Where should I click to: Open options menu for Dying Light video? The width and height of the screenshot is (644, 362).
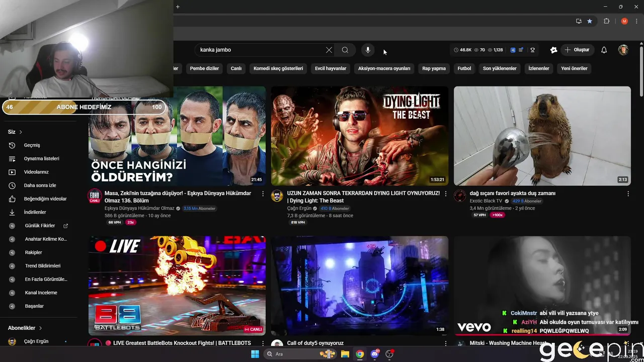(445, 194)
